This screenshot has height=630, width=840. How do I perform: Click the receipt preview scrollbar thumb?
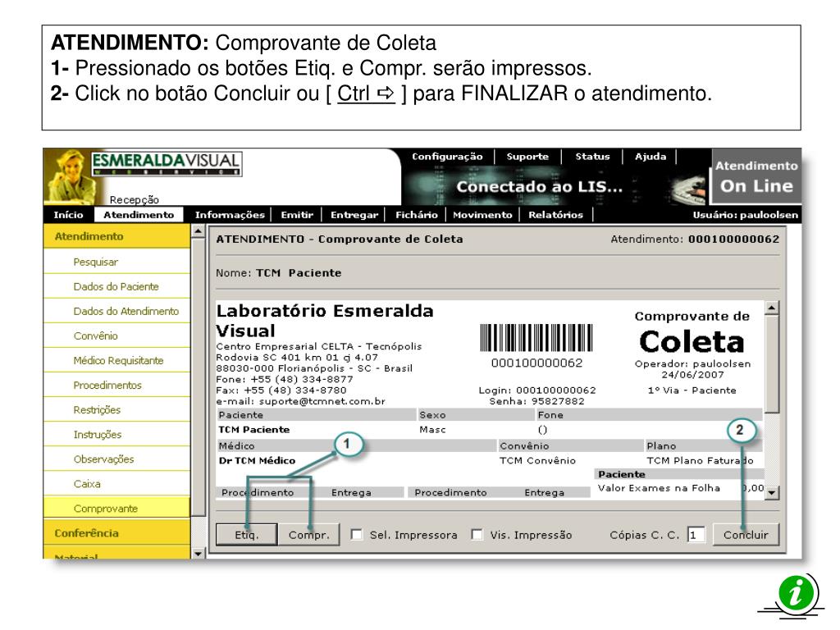pyautogui.click(x=771, y=363)
